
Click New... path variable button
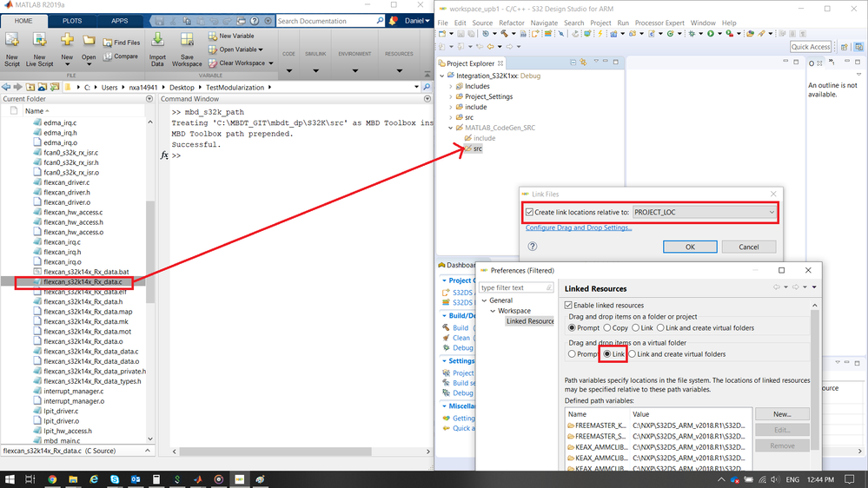[x=782, y=414]
